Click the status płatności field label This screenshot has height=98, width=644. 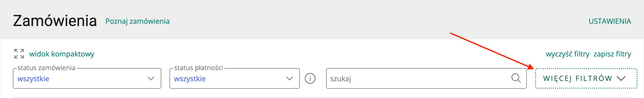[198, 68]
